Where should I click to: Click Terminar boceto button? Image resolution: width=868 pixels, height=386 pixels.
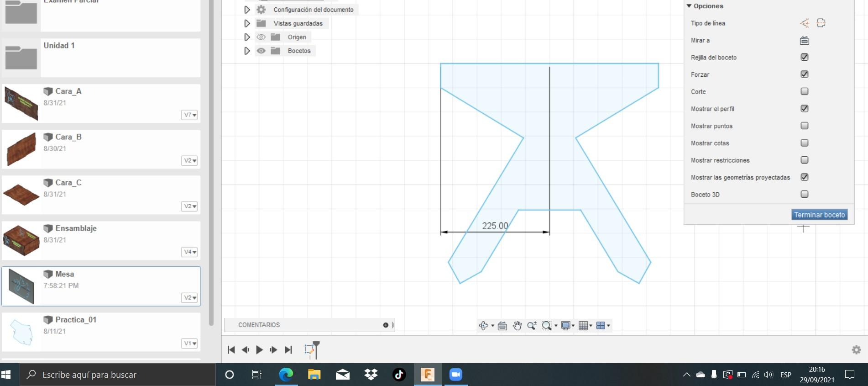pyautogui.click(x=820, y=215)
